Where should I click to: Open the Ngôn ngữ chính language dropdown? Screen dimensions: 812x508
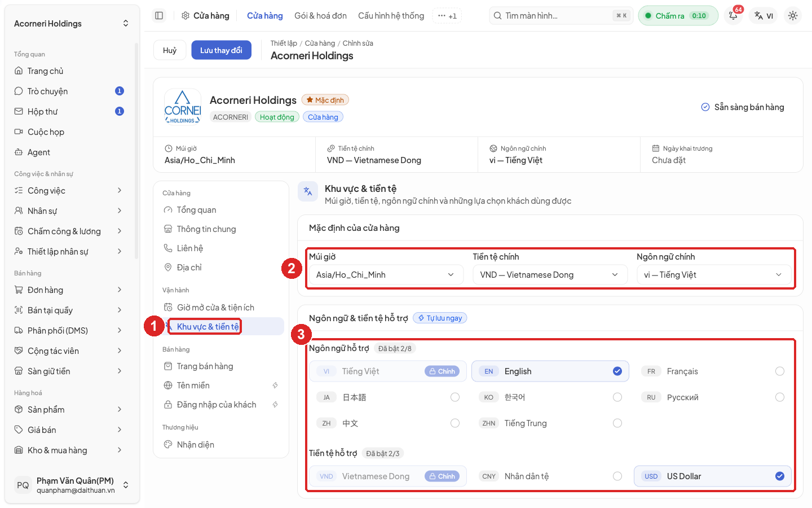(714, 275)
